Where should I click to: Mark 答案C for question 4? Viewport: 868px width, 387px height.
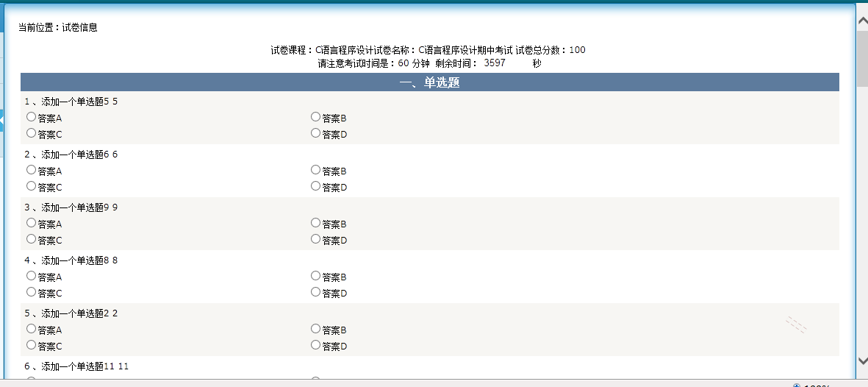pos(31,291)
